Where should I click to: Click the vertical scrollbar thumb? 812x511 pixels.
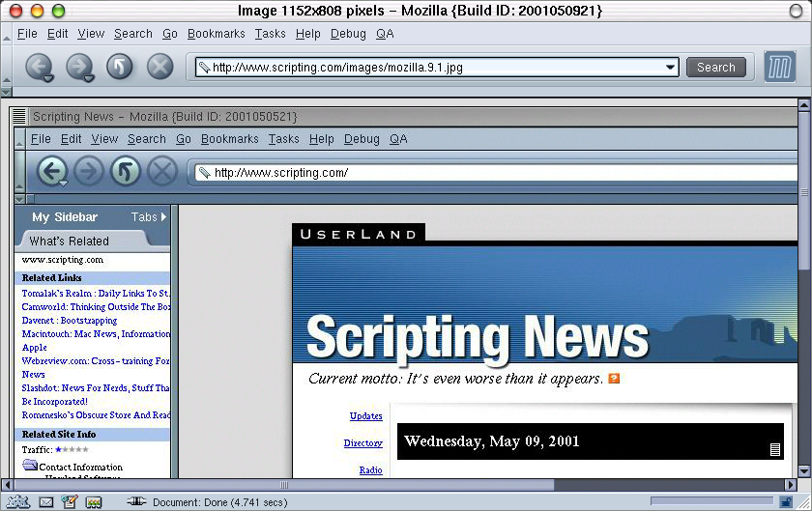(803, 190)
